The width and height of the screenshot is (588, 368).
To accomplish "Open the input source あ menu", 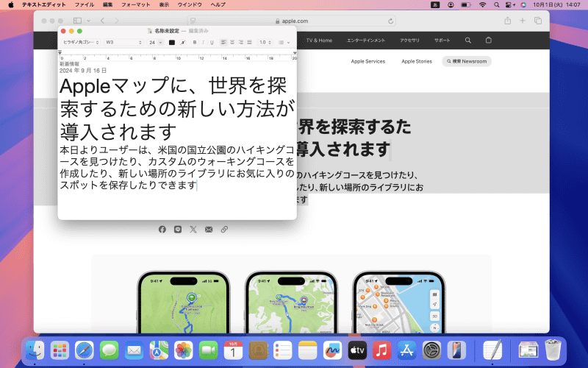I will click(x=435, y=4).
